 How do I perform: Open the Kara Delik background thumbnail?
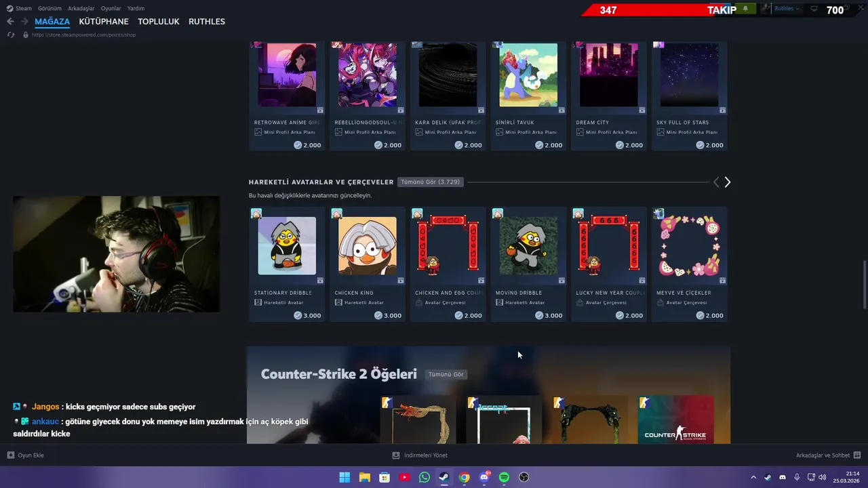[448, 75]
